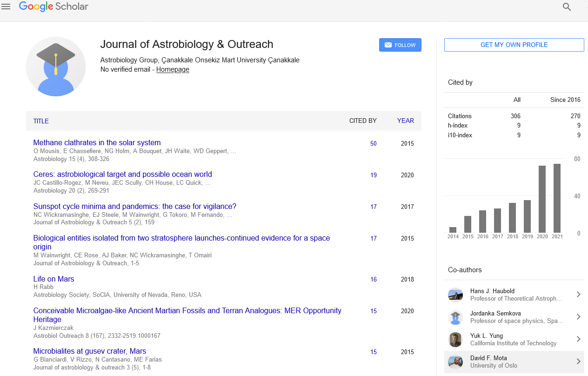Open Hans J. Haubold's profile picture
Screen dimensions: 588x376
(455, 295)
